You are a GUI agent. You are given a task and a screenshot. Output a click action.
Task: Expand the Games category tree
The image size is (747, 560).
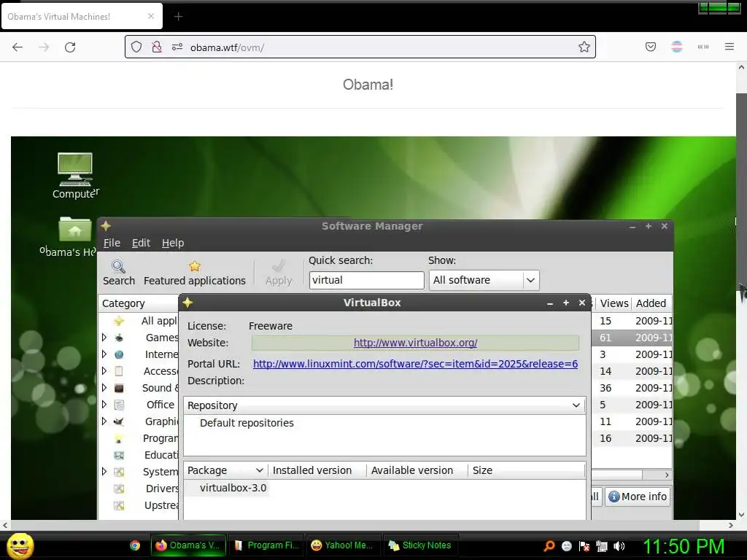pyautogui.click(x=104, y=338)
